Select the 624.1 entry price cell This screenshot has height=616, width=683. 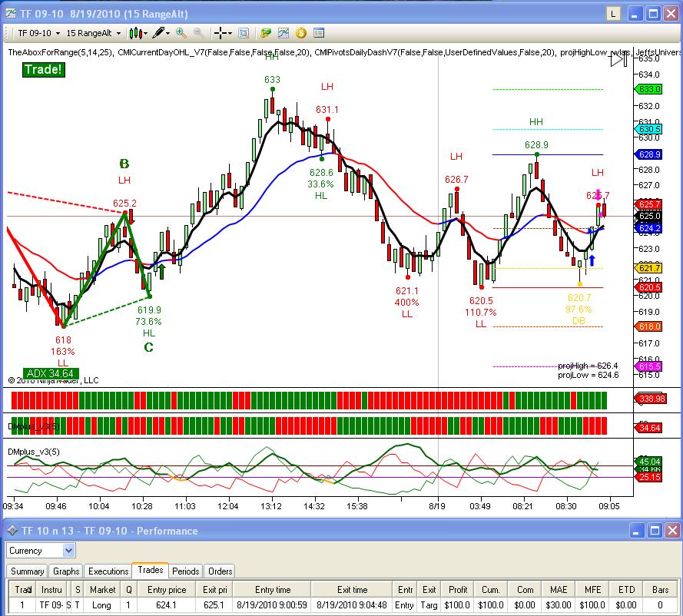pyautogui.click(x=167, y=605)
